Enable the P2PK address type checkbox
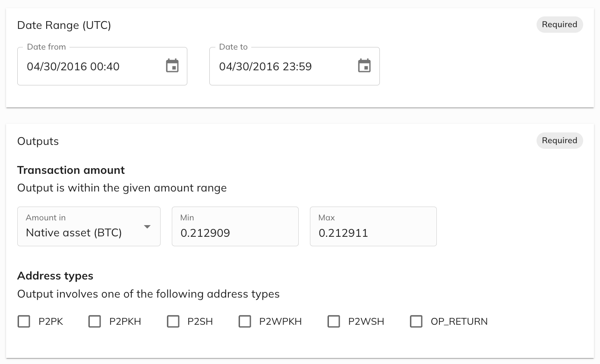The height and width of the screenshot is (364, 600). [24, 321]
